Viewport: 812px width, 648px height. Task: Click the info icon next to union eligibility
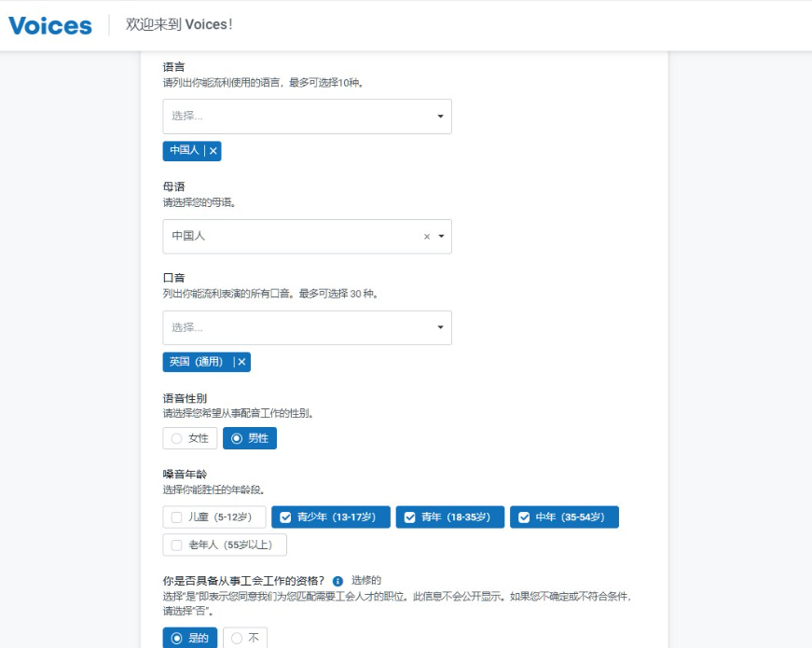coord(337,581)
